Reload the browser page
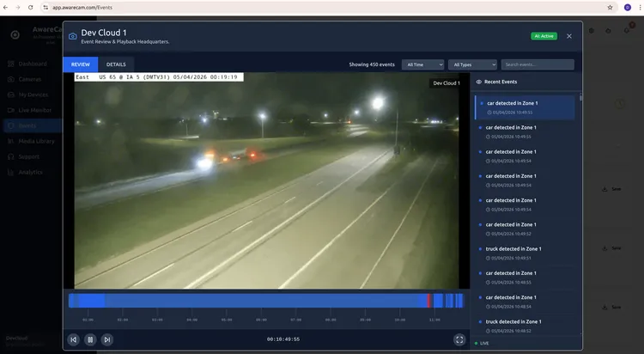This screenshot has width=644, height=354. click(30, 8)
